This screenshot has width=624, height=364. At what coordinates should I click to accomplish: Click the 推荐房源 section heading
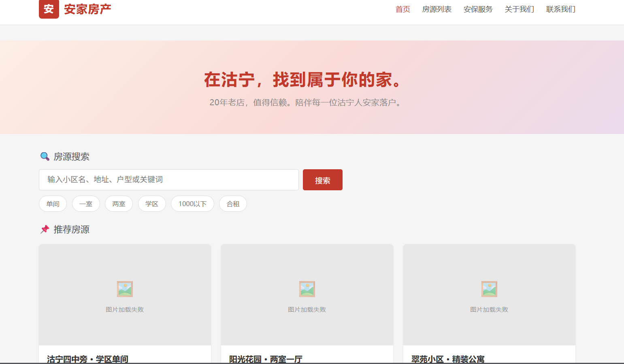coord(71,230)
